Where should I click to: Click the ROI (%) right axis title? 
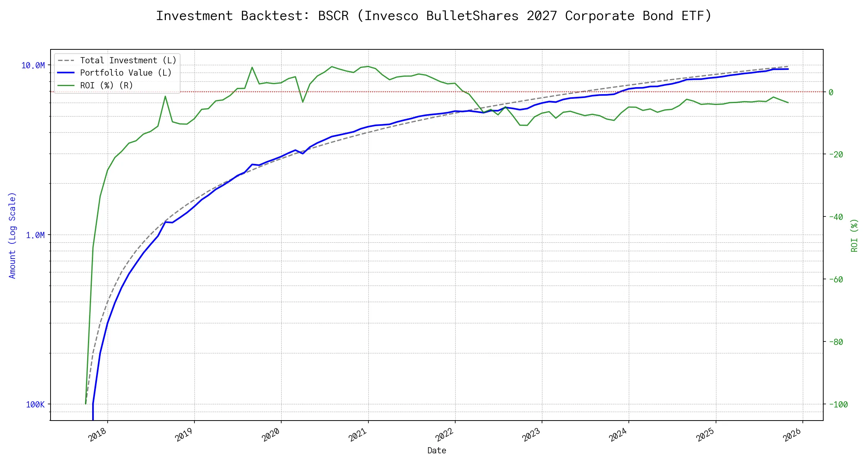(854, 235)
